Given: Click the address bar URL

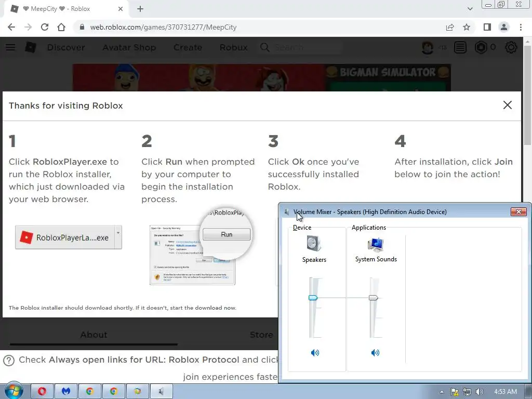Looking at the screenshot, I should pos(163,27).
